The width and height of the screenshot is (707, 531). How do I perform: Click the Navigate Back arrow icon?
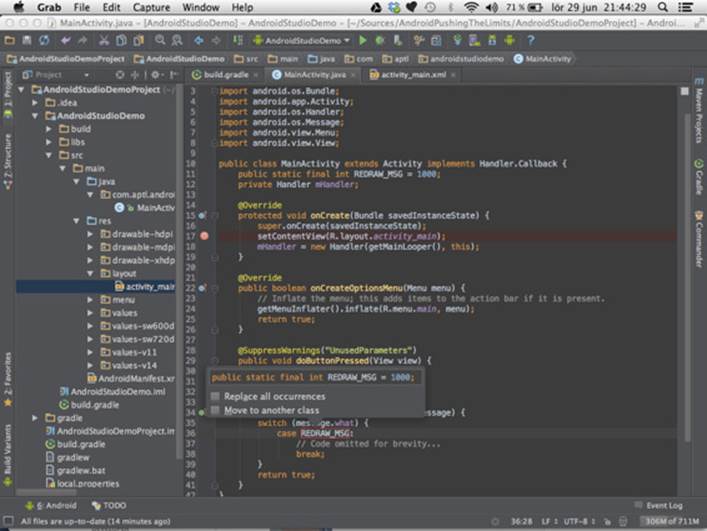point(199,41)
